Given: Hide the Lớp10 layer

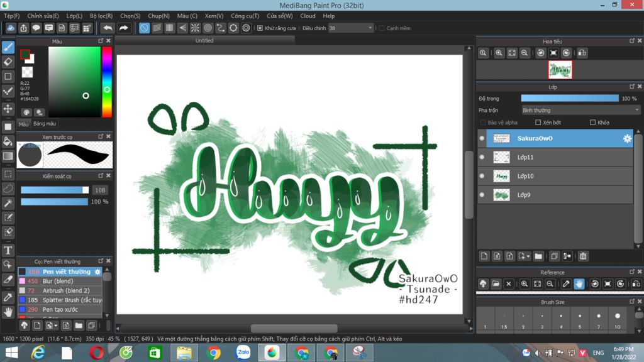Looking at the screenshot, I should (482, 176).
